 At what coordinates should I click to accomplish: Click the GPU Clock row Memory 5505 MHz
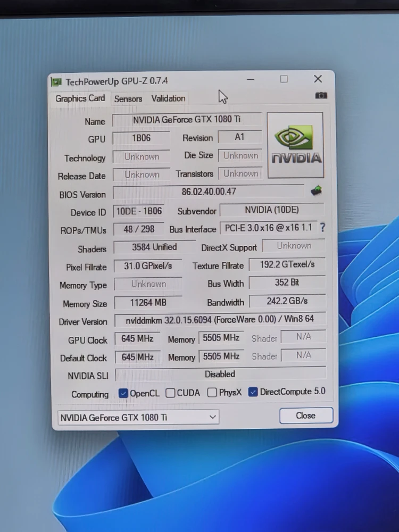pos(221,338)
